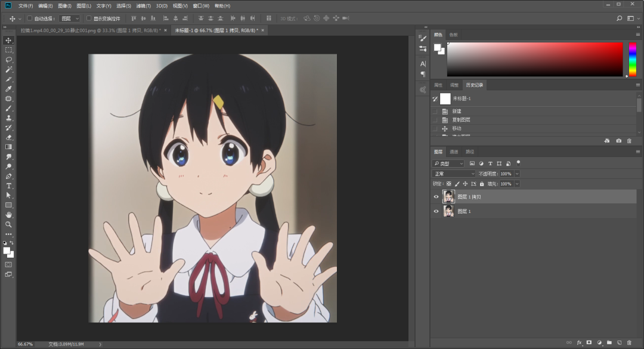
Task: Toggle lock all padlock icon
Action: (x=482, y=184)
